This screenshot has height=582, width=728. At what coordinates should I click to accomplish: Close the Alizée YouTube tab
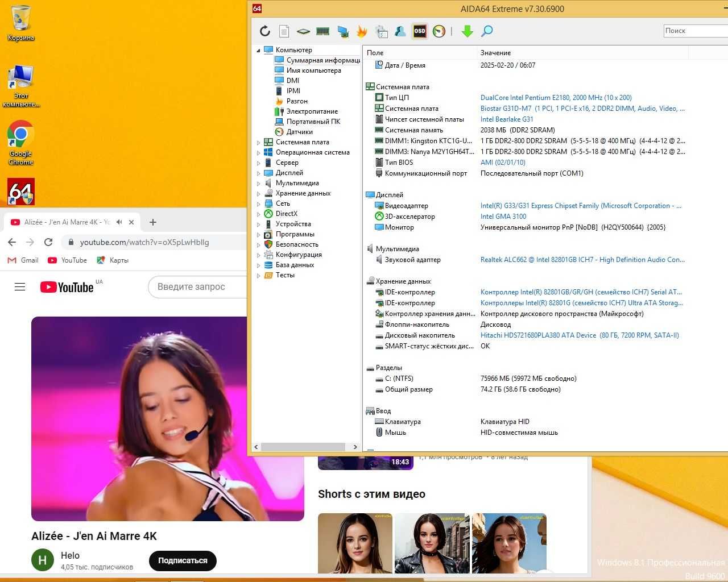tap(131, 222)
